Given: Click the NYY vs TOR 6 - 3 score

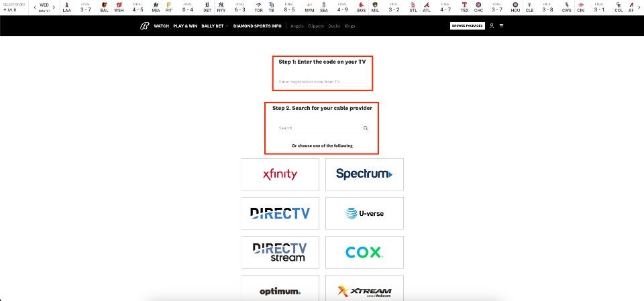Looking at the screenshot, I should tap(240, 9).
